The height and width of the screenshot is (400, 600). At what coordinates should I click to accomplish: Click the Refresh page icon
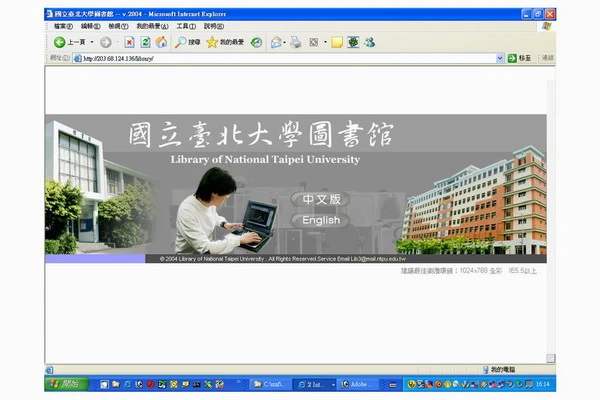pos(145,42)
